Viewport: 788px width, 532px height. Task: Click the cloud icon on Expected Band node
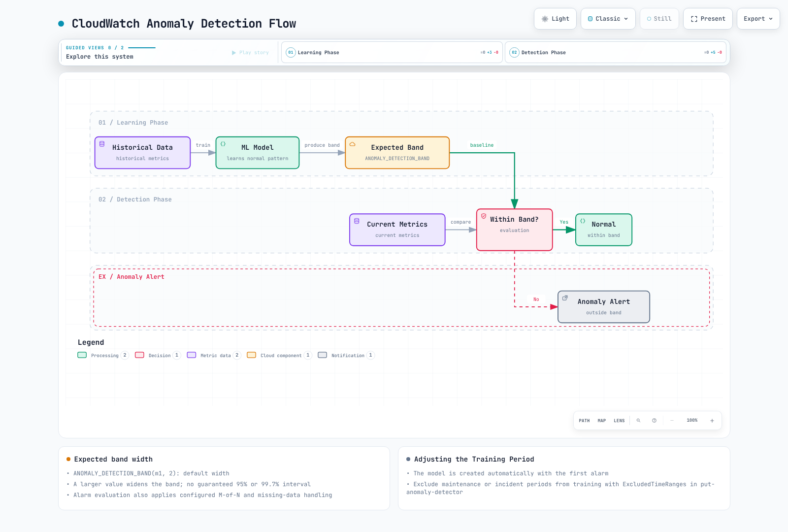click(x=353, y=144)
